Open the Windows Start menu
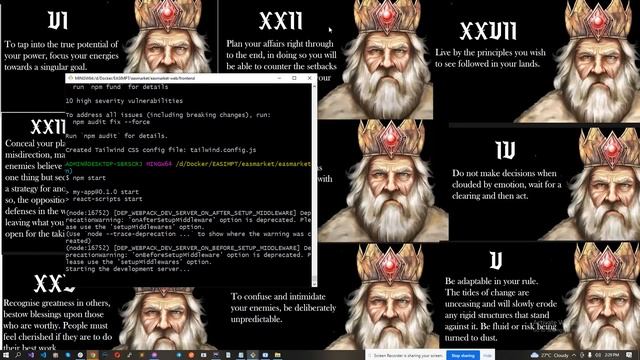The height and width of the screenshot is (360, 640). [6, 355]
